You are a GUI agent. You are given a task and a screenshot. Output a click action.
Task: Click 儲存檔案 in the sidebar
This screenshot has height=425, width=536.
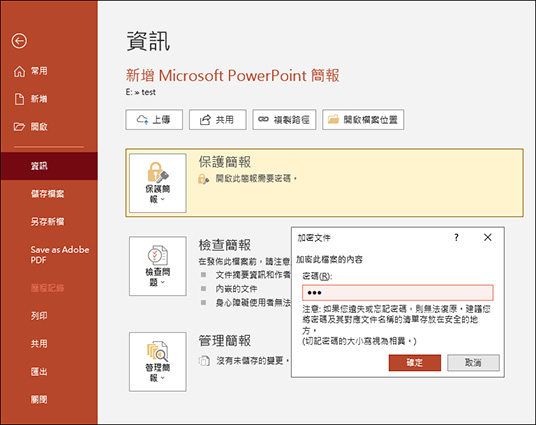[x=48, y=194]
